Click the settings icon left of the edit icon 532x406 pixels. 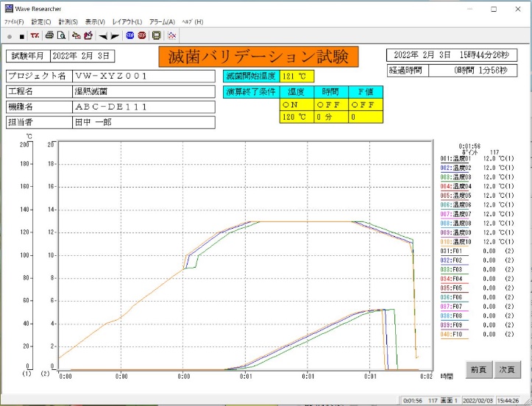pos(77,35)
